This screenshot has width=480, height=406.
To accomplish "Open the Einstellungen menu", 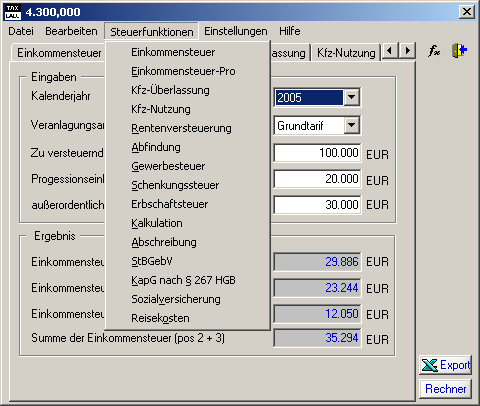I will click(236, 31).
